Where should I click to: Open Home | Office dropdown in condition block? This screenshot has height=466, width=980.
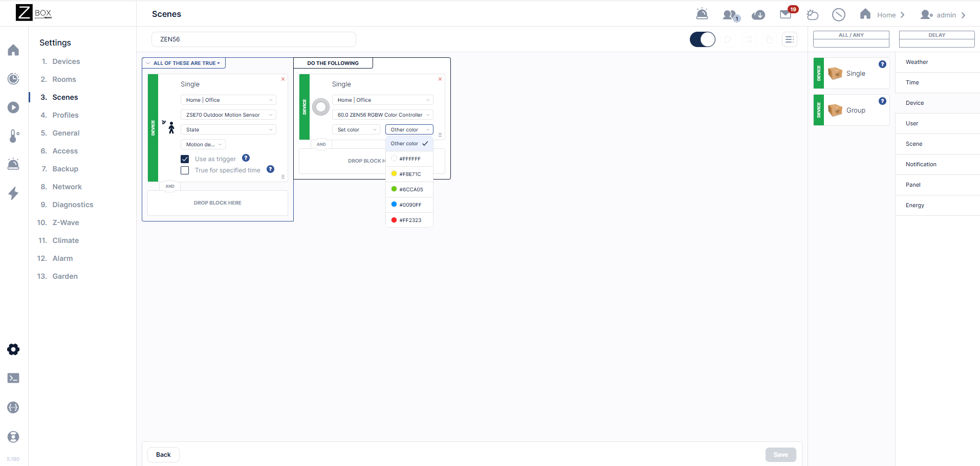click(x=228, y=100)
